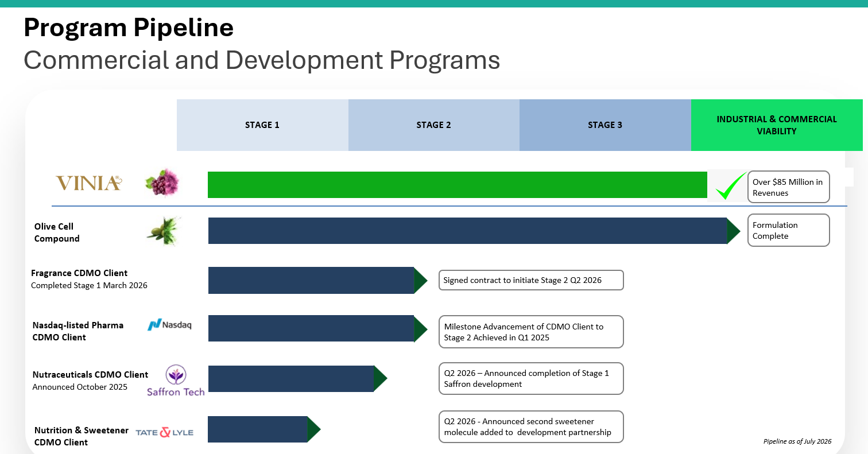This screenshot has width=868, height=454.
Task: Click 'Announced October 2025' text
Action: click(x=80, y=387)
